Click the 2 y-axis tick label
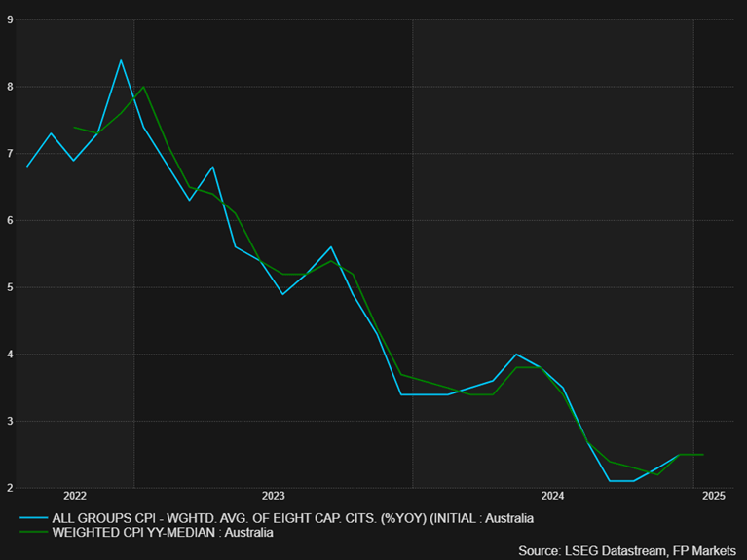The image size is (747, 560). (10, 488)
